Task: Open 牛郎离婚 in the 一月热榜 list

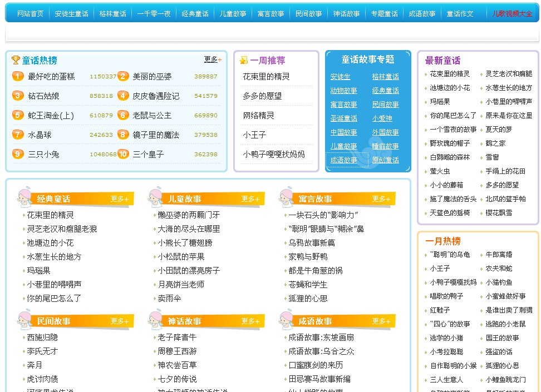Action: (499, 255)
